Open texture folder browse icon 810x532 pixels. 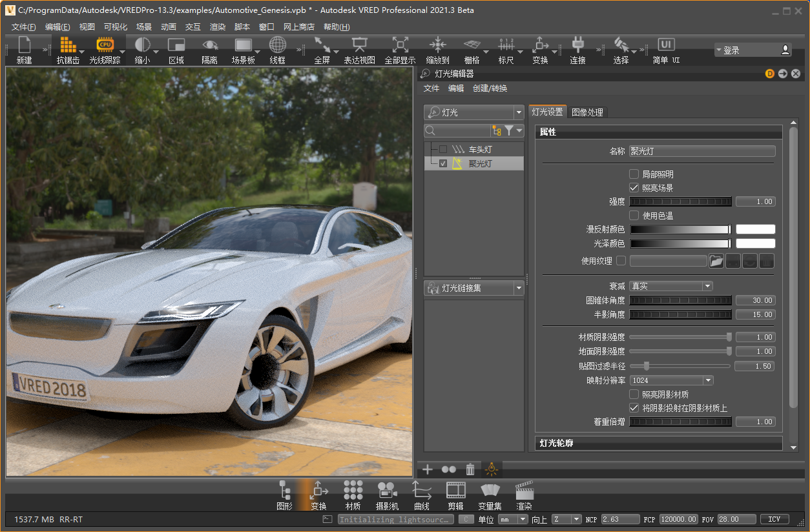716,261
